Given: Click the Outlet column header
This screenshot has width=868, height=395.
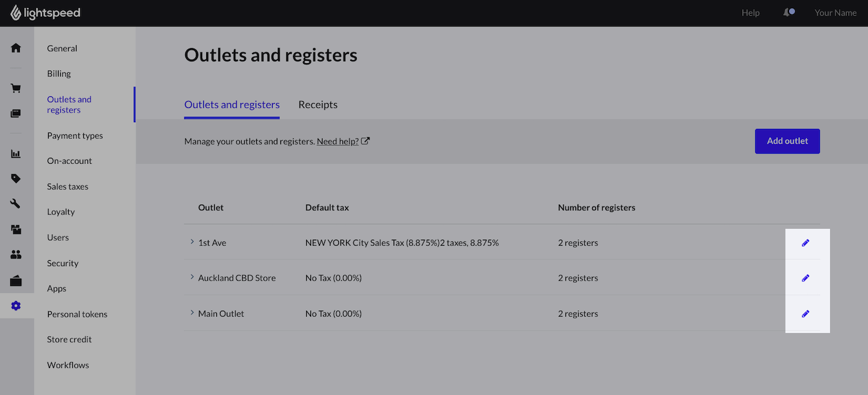Looking at the screenshot, I should click(211, 208).
